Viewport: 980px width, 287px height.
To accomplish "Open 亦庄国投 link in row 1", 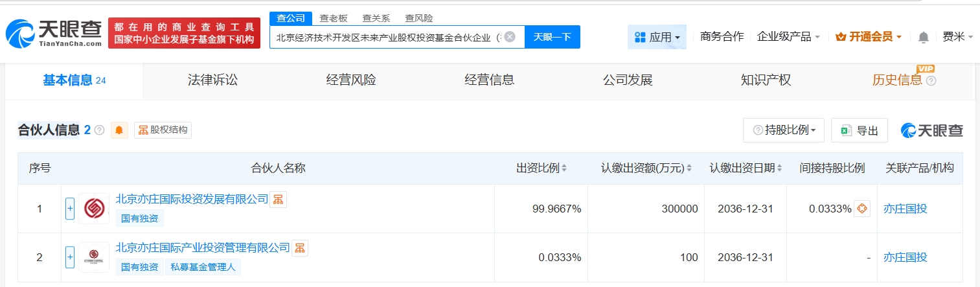I will [x=906, y=209].
